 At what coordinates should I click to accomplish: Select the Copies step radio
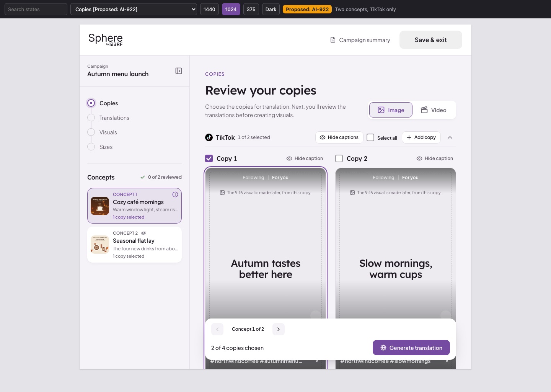click(x=91, y=103)
